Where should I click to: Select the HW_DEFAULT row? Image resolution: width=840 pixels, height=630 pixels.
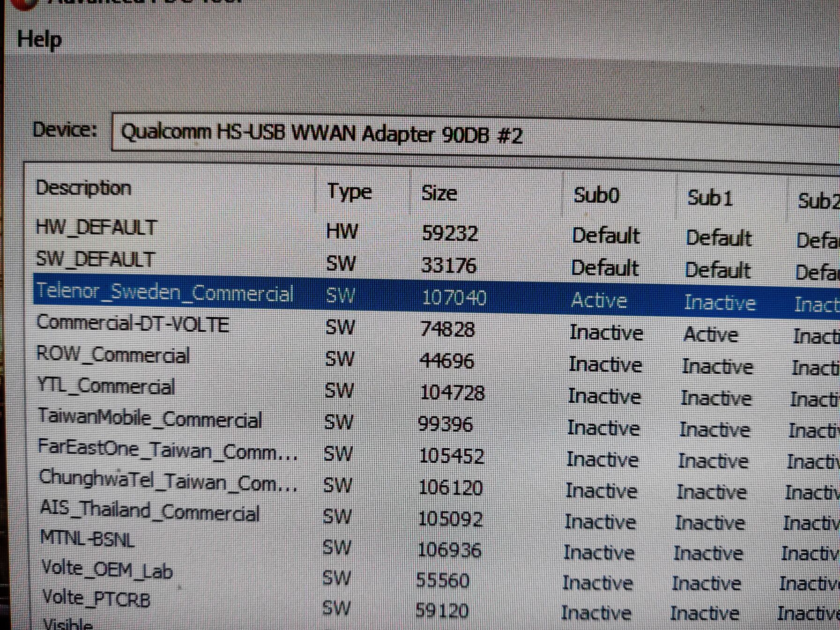pyautogui.click(x=436, y=232)
